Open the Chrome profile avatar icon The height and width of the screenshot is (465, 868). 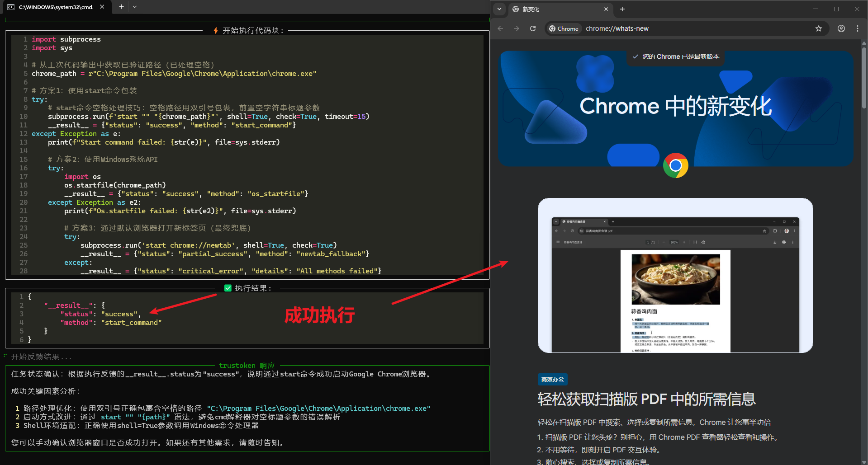(841, 28)
